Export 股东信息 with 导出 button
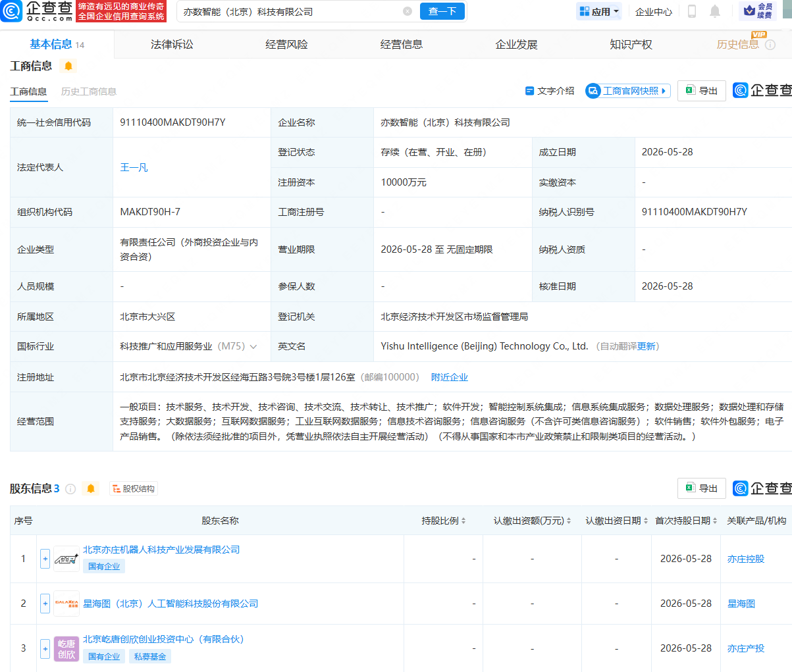The width and height of the screenshot is (792, 672). coord(702,488)
